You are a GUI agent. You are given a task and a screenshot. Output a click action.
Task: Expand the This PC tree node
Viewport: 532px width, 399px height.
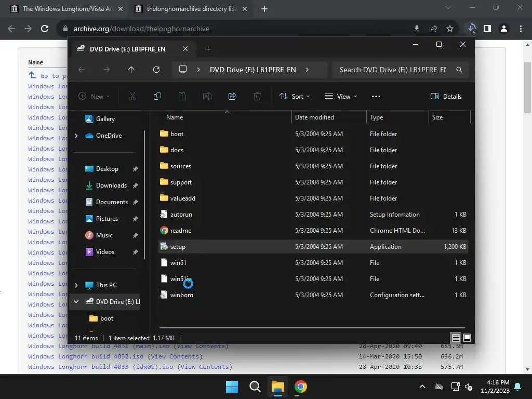click(x=76, y=285)
